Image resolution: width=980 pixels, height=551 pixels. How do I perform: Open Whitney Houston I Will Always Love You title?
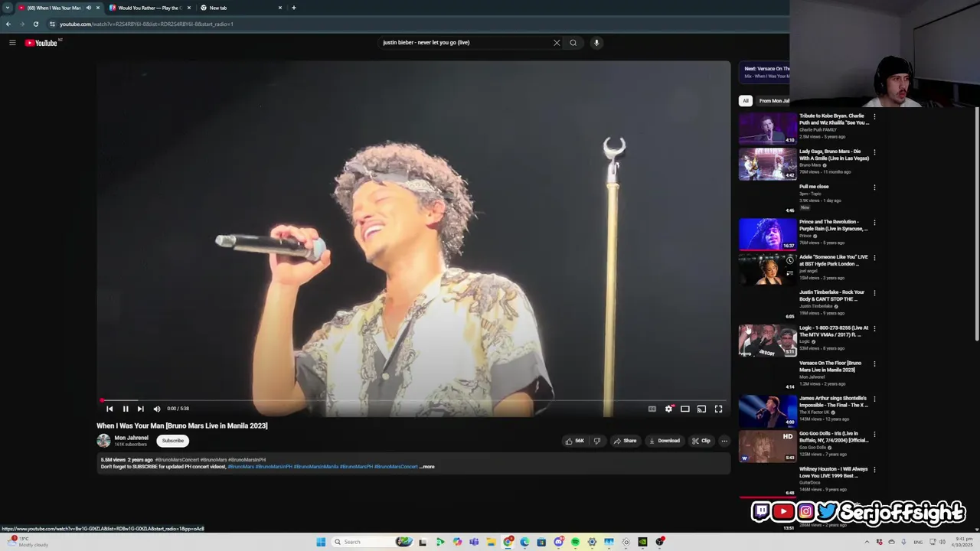pyautogui.click(x=834, y=472)
